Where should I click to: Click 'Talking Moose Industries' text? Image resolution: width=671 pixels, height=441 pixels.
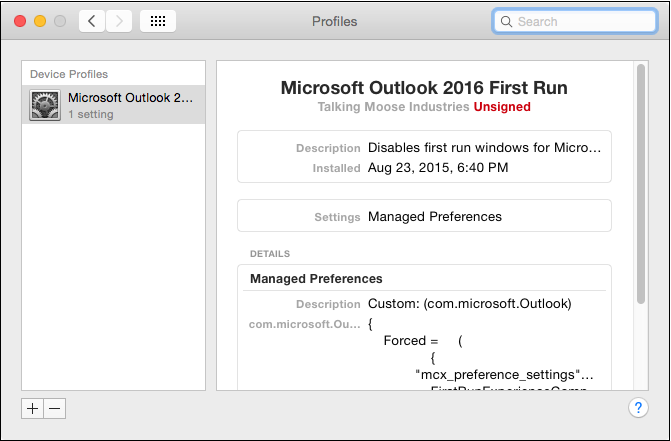(x=393, y=107)
